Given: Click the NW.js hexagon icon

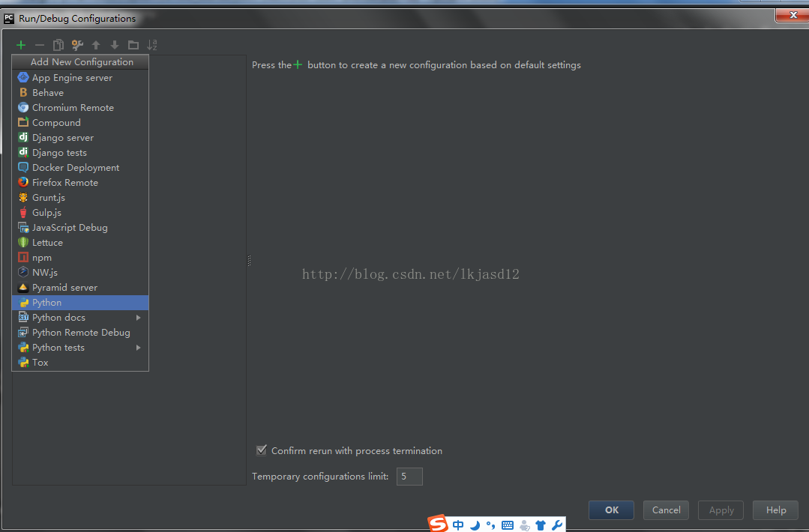Looking at the screenshot, I should click(x=23, y=272).
